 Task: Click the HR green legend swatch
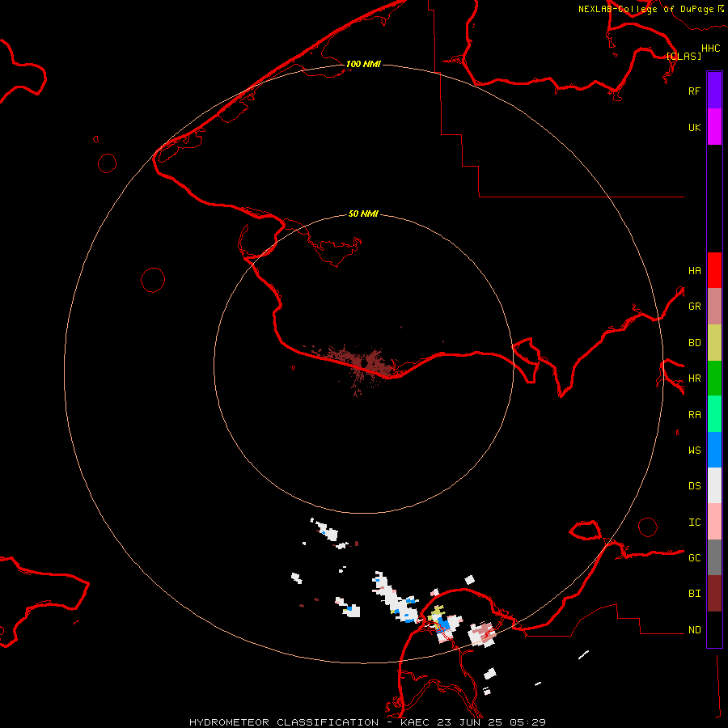pyautogui.click(x=714, y=379)
